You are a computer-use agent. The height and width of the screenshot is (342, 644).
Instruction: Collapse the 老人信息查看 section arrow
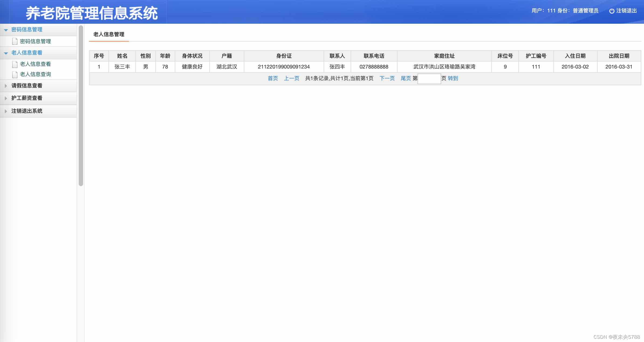click(x=6, y=53)
